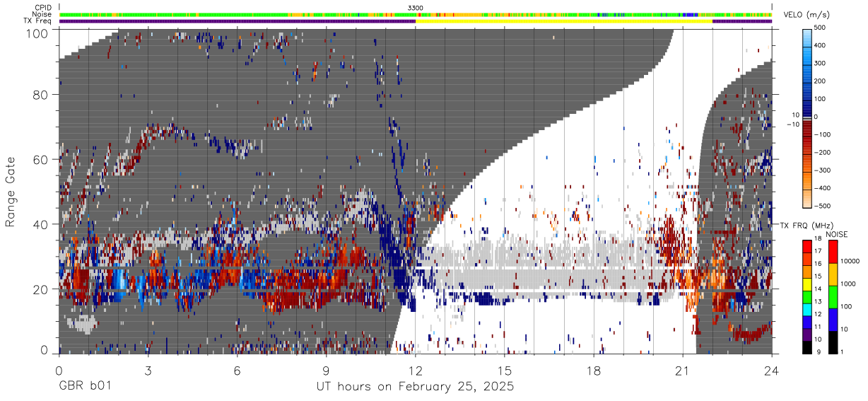Click the -500 label below velocity colorbar
This screenshot has width=868, height=401.
coord(822,206)
